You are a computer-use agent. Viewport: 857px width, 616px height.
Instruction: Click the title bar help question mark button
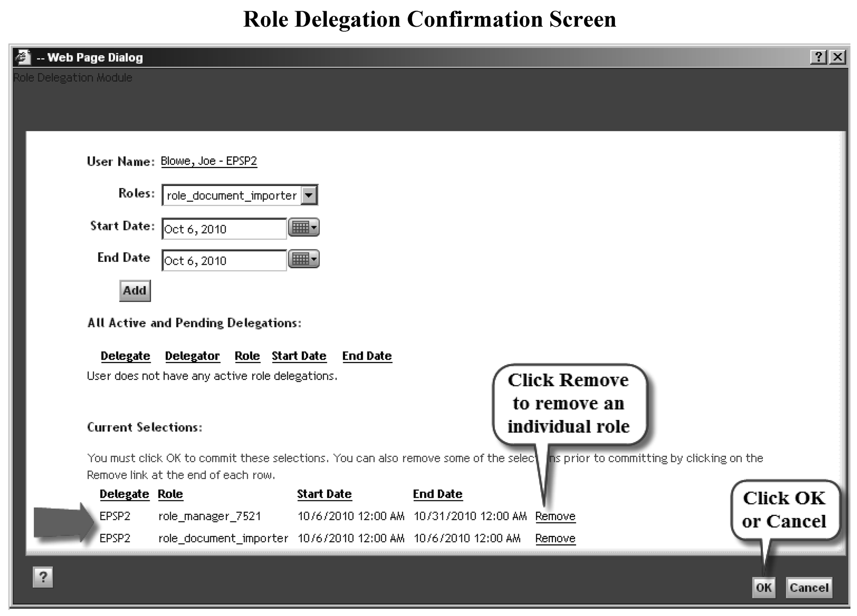pyautogui.click(x=818, y=57)
